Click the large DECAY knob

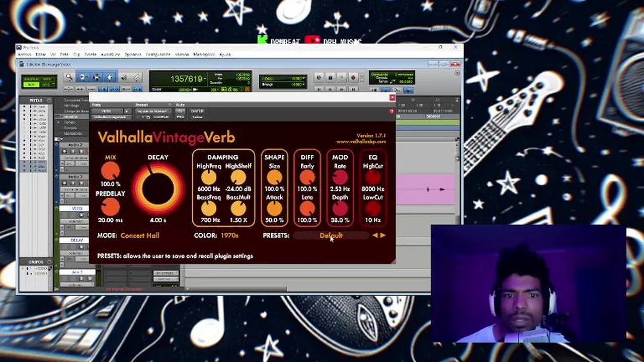(x=158, y=189)
